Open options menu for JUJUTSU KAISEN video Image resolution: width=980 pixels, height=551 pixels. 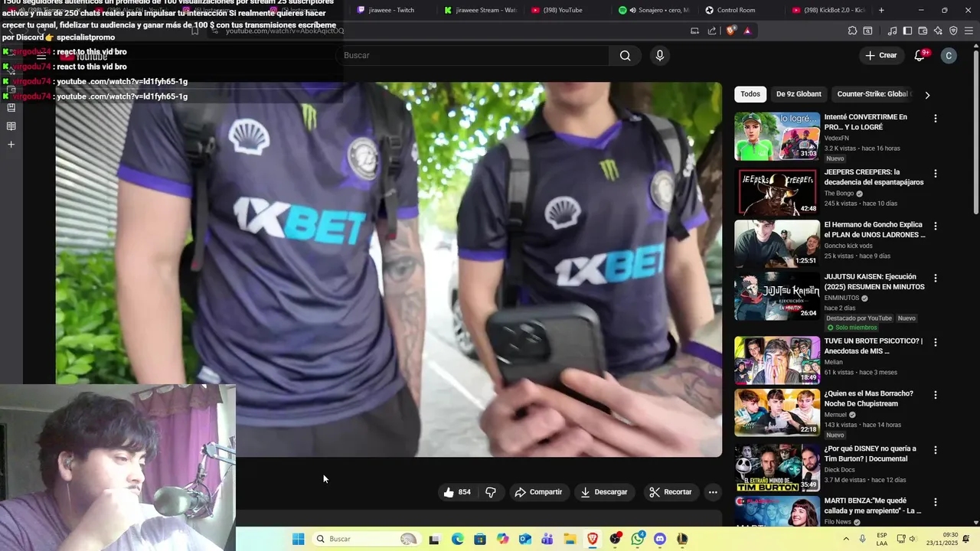(x=935, y=279)
